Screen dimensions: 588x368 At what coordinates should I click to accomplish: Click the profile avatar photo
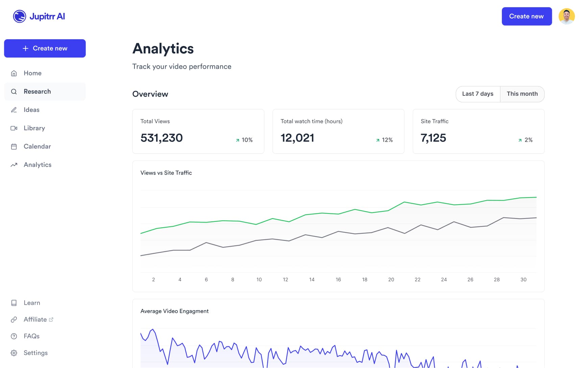tap(567, 16)
